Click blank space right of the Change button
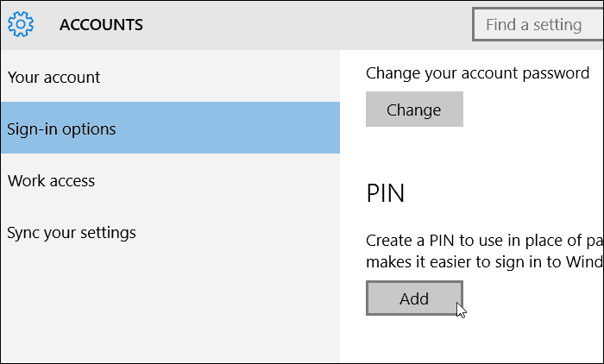The image size is (604, 364). pyautogui.click(x=533, y=110)
